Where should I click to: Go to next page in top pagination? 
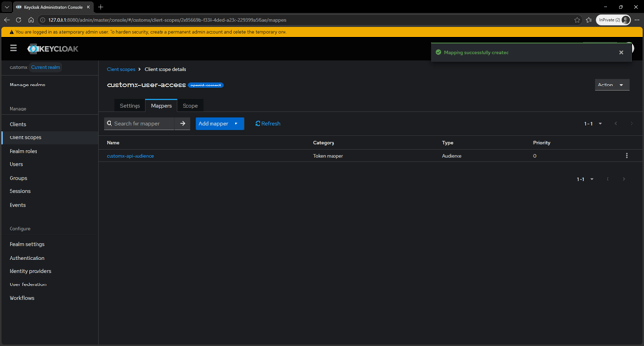(632, 124)
